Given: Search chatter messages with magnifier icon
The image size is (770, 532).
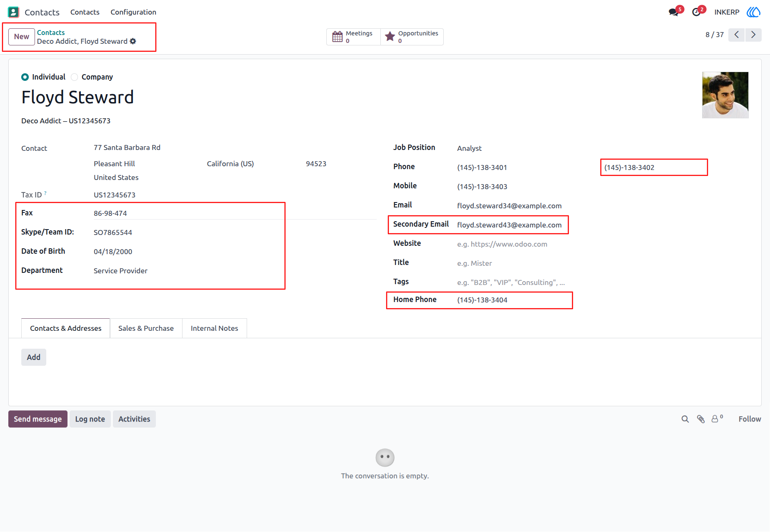Looking at the screenshot, I should point(685,419).
